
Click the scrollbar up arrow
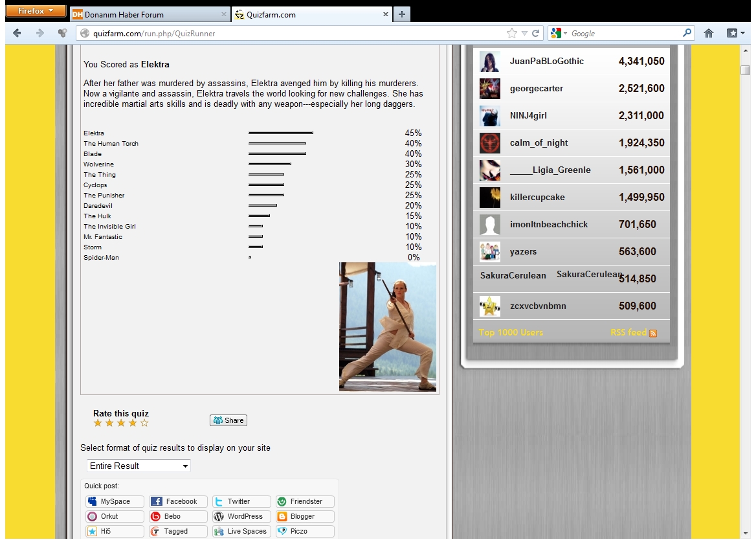[745, 50]
